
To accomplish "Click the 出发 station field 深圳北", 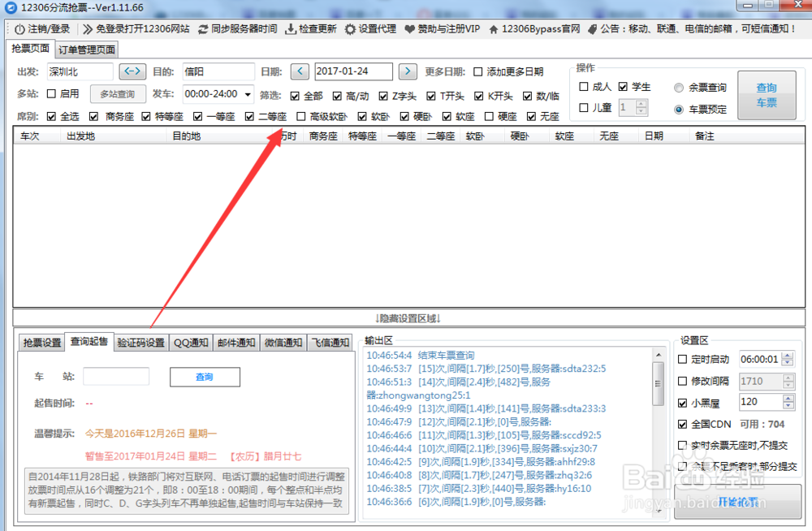I will [80, 71].
